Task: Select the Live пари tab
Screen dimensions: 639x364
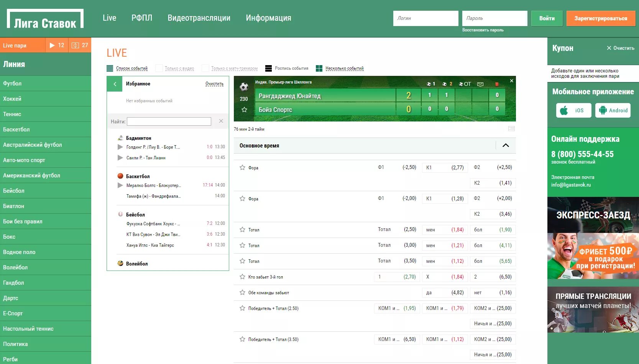Action: [x=23, y=45]
